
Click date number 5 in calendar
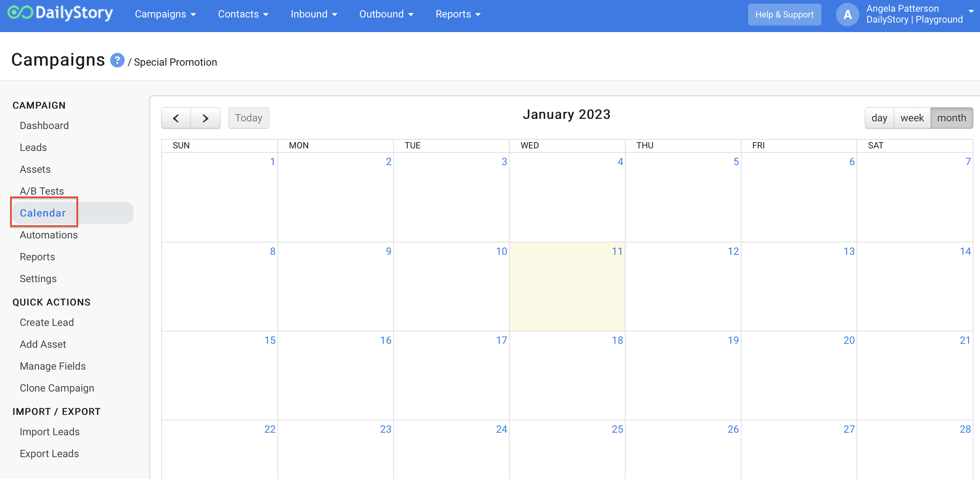736,162
